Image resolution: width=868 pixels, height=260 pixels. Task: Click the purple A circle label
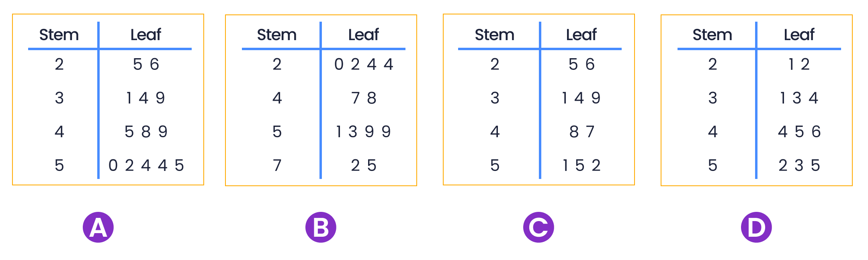tap(98, 227)
